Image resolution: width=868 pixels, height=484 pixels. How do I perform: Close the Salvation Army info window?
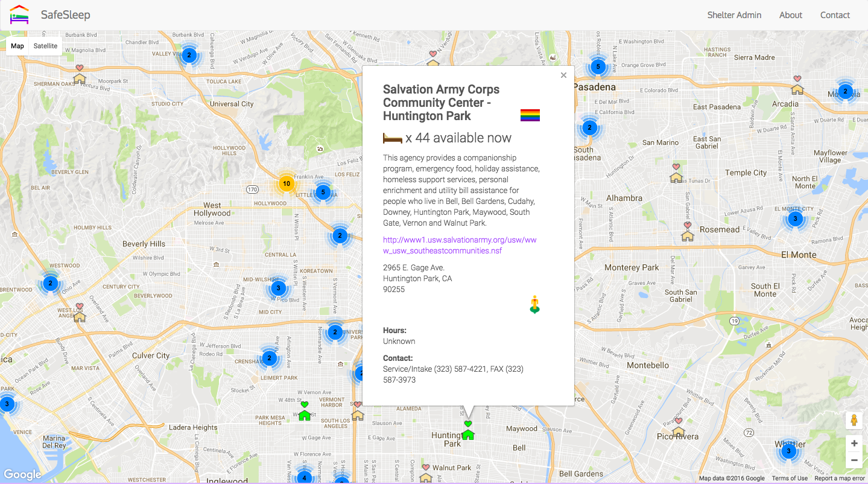click(x=563, y=75)
